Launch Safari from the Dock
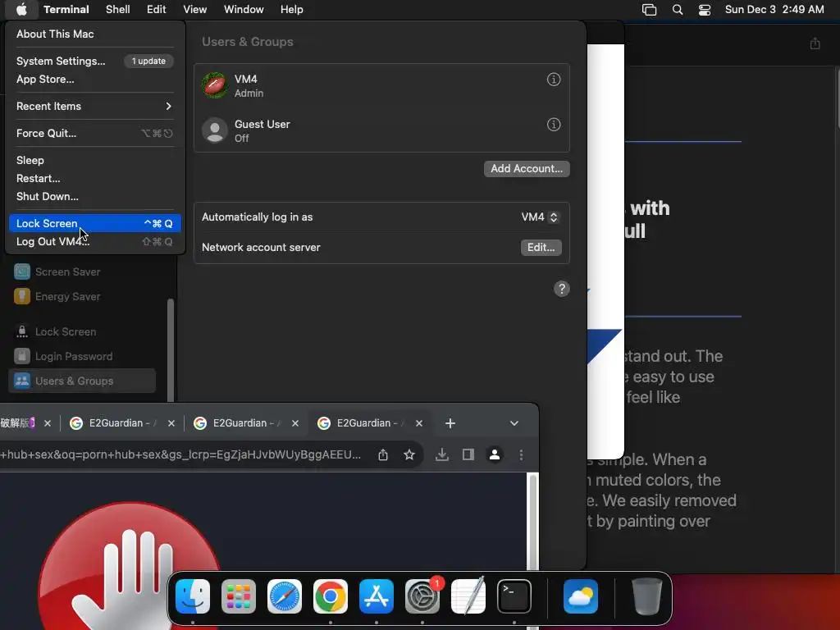The width and height of the screenshot is (840, 630). pyautogui.click(x=285, y=596)
